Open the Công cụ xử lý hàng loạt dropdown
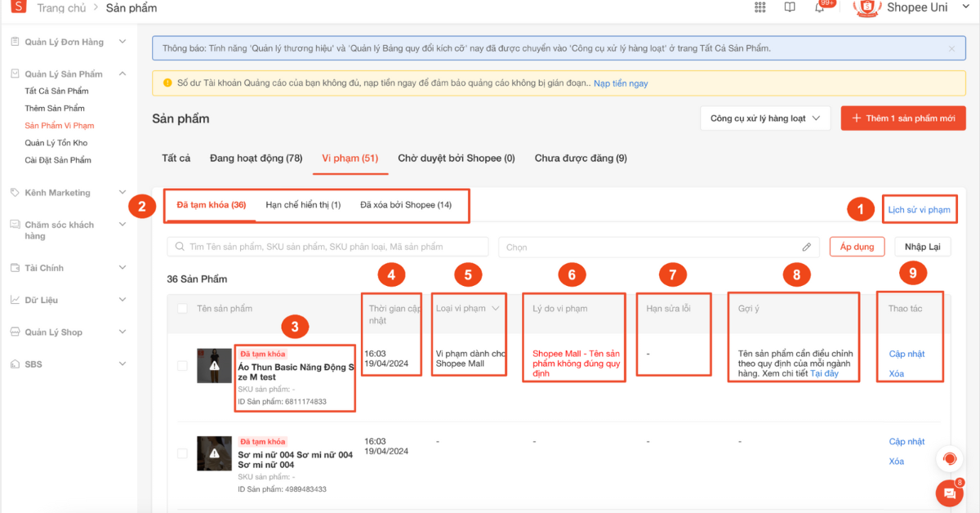Image resolution: width=980 pixels, height=513 pixels. [x=765, y=118]
